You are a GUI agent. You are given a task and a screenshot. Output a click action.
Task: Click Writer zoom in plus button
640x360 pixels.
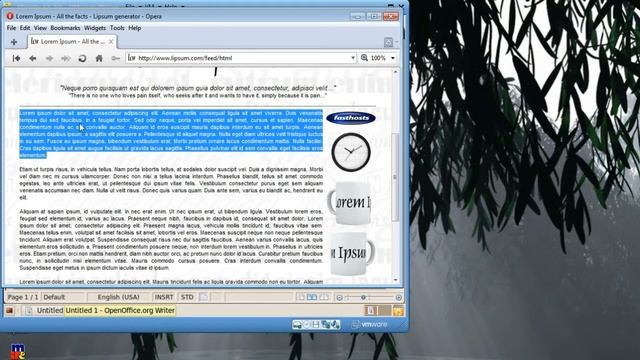point(398,298)
